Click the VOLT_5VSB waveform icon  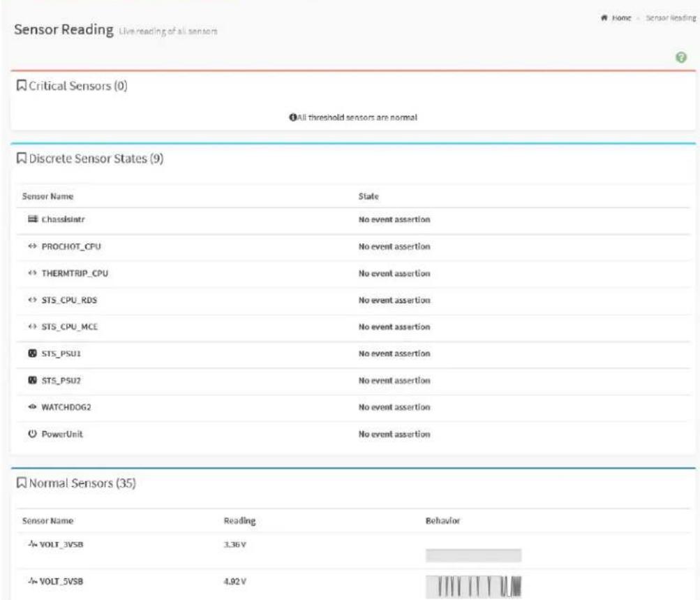tap(33, 580)
